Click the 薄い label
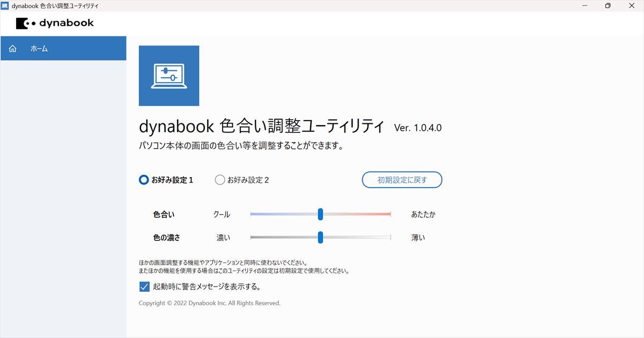 418,237
